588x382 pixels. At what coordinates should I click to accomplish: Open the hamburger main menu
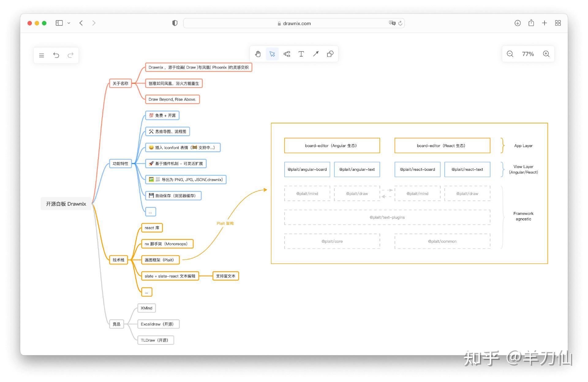tap(42, 55)
